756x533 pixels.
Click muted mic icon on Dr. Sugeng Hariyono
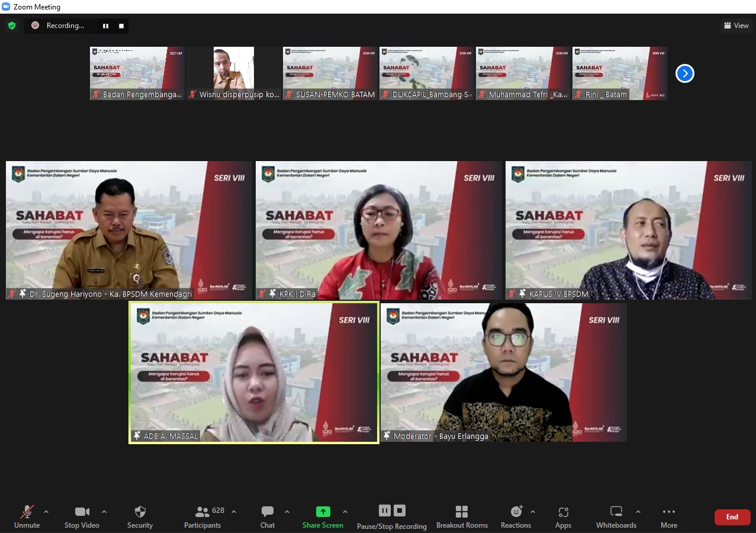(x=12, y=293)
